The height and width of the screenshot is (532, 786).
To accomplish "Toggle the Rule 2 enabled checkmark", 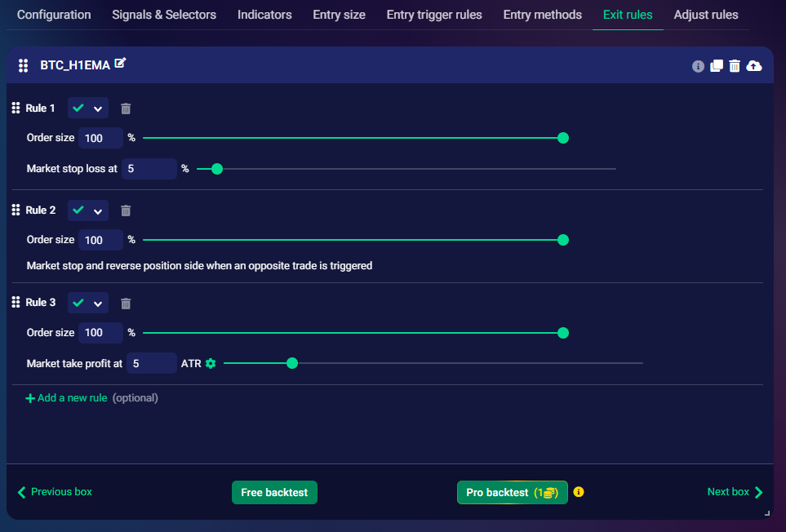I will pyautogui.click(x=78, y=210).
